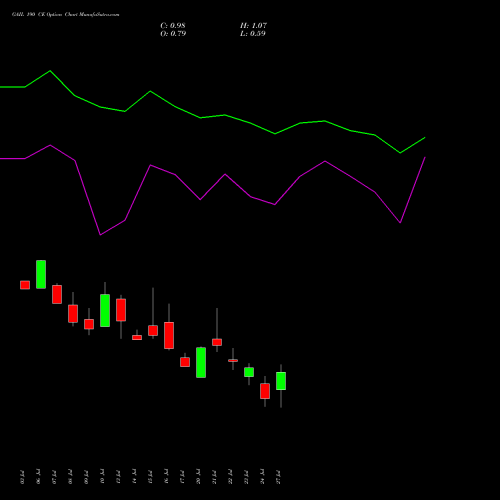The image size is (500, 500).
Task: Select the 20 Jul date label
Action: (199, 477)
